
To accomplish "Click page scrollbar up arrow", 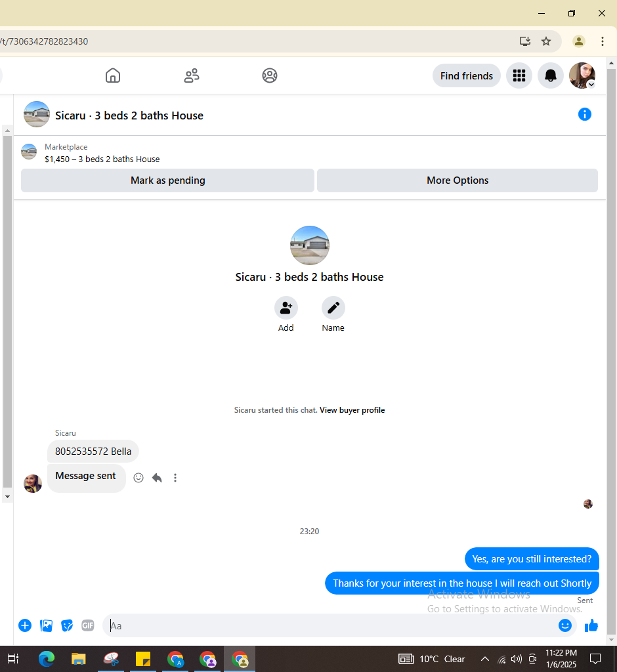I will (612, 63).
